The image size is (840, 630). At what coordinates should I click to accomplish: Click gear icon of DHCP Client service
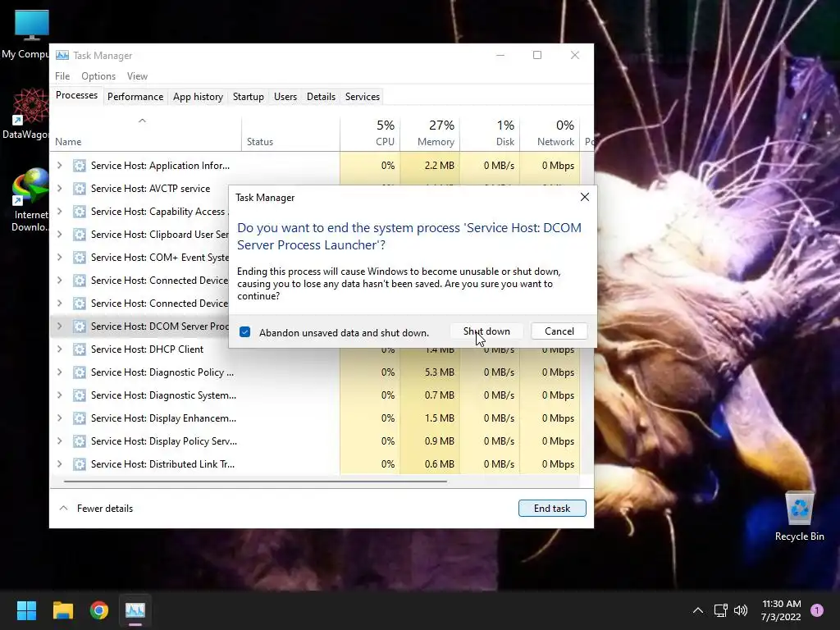coord(80,349)
